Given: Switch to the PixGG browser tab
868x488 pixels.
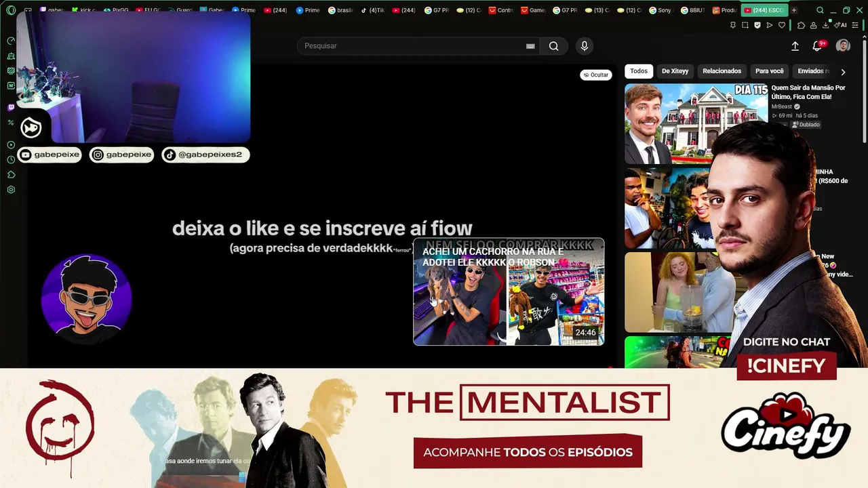Looking at the screenshot, I should pos(116,10).
